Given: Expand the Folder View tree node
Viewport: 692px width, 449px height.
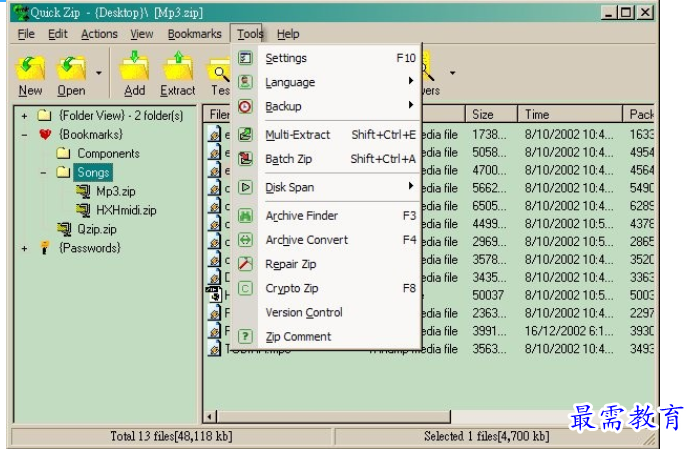Looking at the screenshot, I should [24, 116].
